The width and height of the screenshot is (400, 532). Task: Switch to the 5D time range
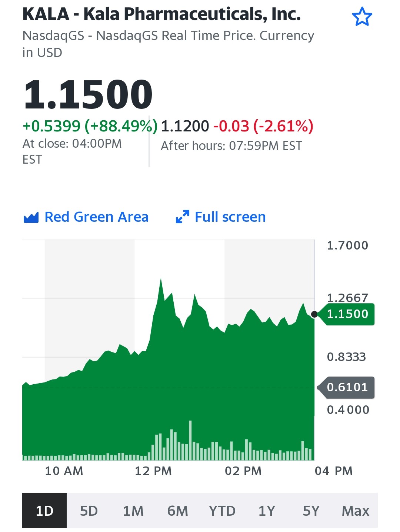click(x=89, y=511)
